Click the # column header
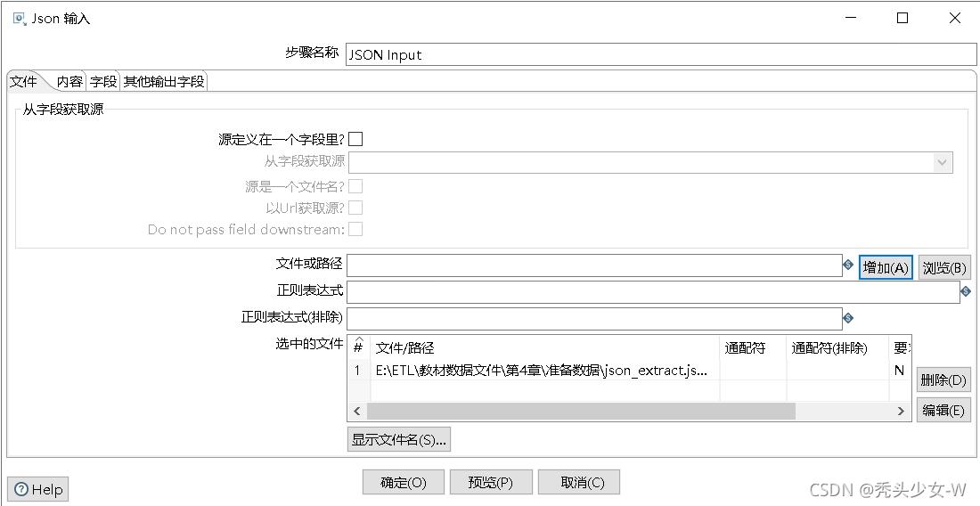Viewport: 980px width, 506px height. click(x=359, y=348)
